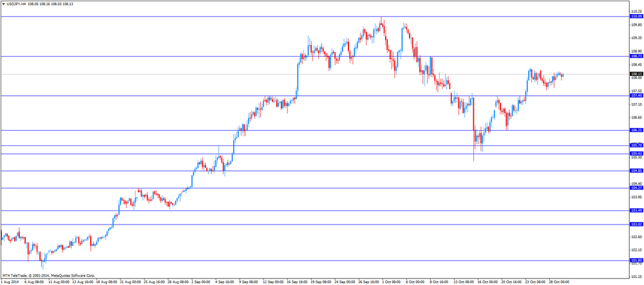Click the 24 Sep 00:00 time label
The width and height of the screenshot is (644, 285).
click(x=345, y=282)
